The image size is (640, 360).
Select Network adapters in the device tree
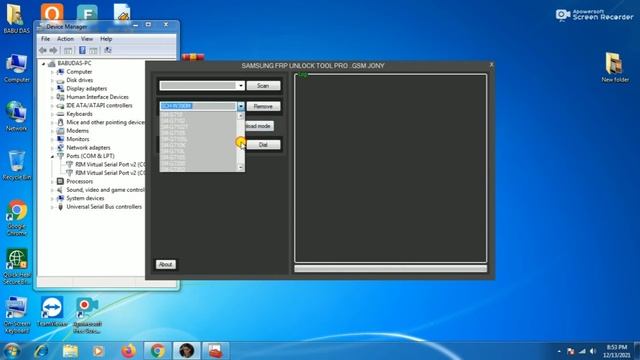88,148
